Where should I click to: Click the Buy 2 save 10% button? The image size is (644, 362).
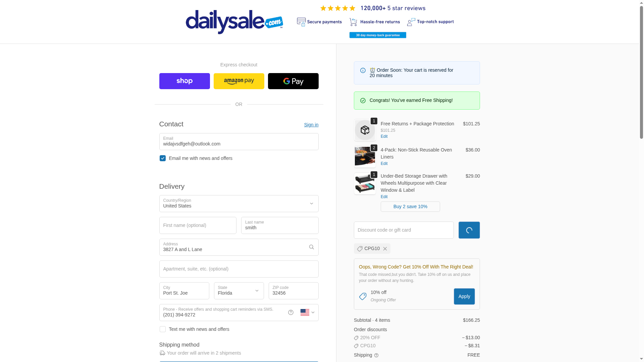pos(410,207)
